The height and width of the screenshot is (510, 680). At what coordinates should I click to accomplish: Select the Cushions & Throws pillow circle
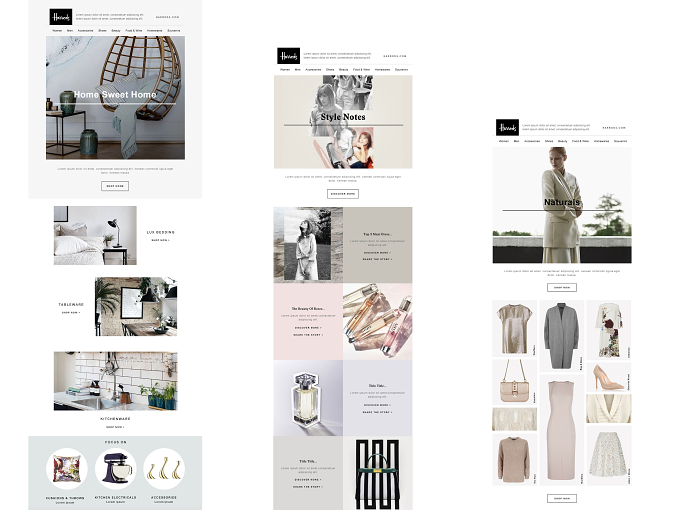[67, 469]
